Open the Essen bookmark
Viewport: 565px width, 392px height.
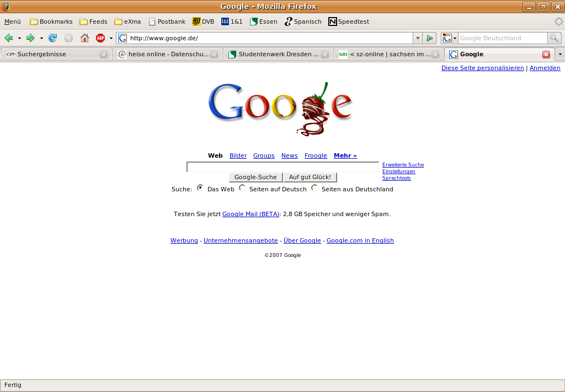pyautogui.click(x=263, y=22)
